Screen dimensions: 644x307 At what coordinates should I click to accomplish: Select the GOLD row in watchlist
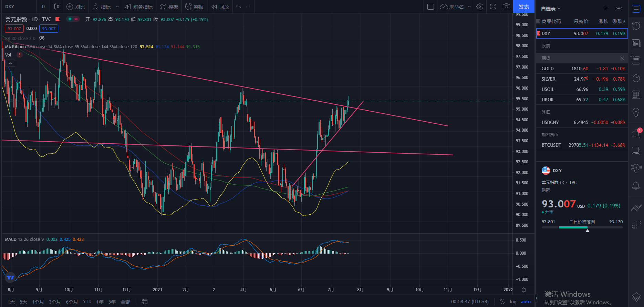[582, 69]
